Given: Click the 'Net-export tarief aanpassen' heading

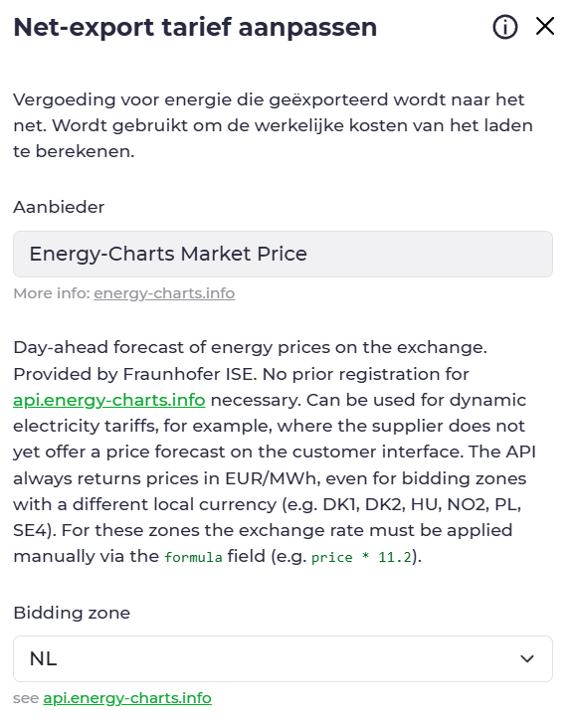Looking at the screenshot, I should point(195,28).
